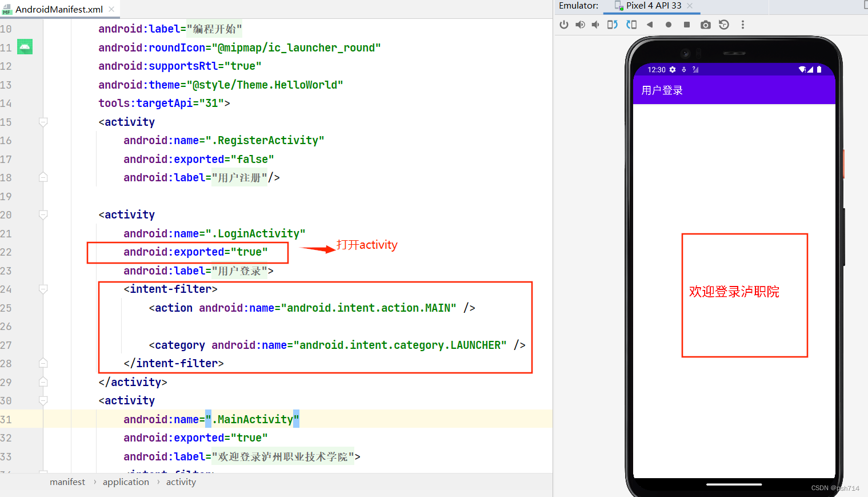The image size is (868, 497).
Task: Close the Pixel 4 API 33 tab
Action: tap(690, 6)
